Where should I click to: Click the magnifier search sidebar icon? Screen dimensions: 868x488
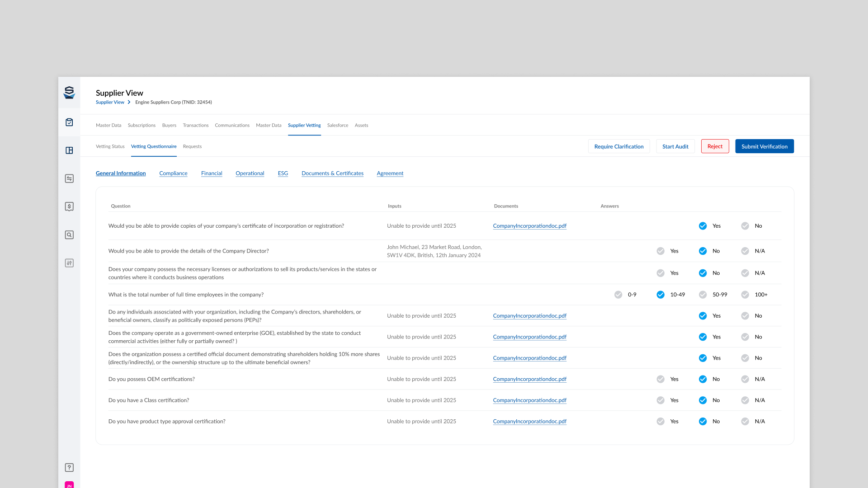(x=69, y=235)
